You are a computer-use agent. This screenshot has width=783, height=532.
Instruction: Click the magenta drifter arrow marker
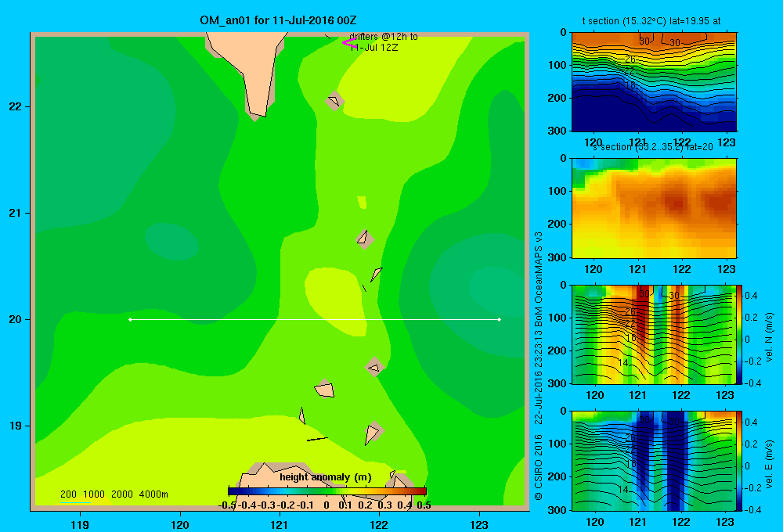[349, 42]
